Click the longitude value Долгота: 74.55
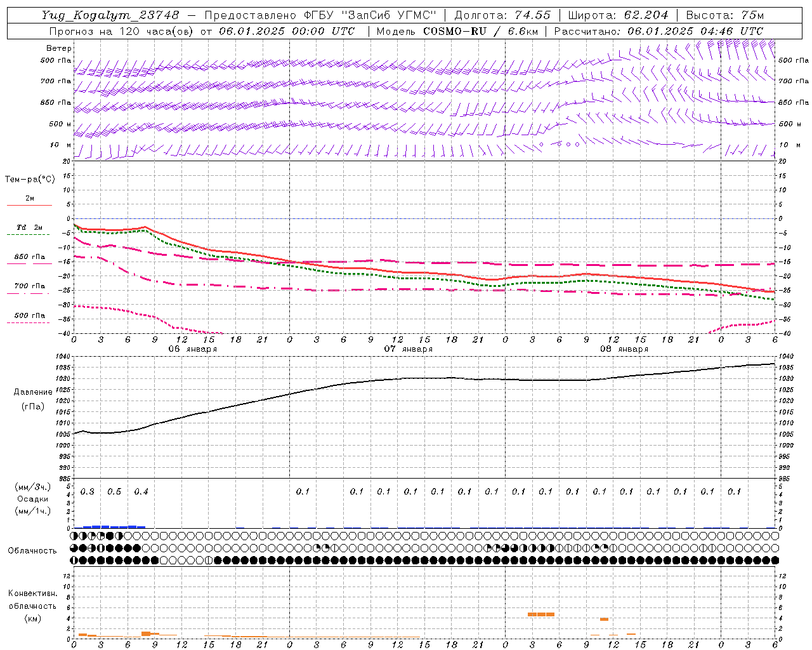The width and height of the screenshot is (812, 650). (x=502, y=15)
